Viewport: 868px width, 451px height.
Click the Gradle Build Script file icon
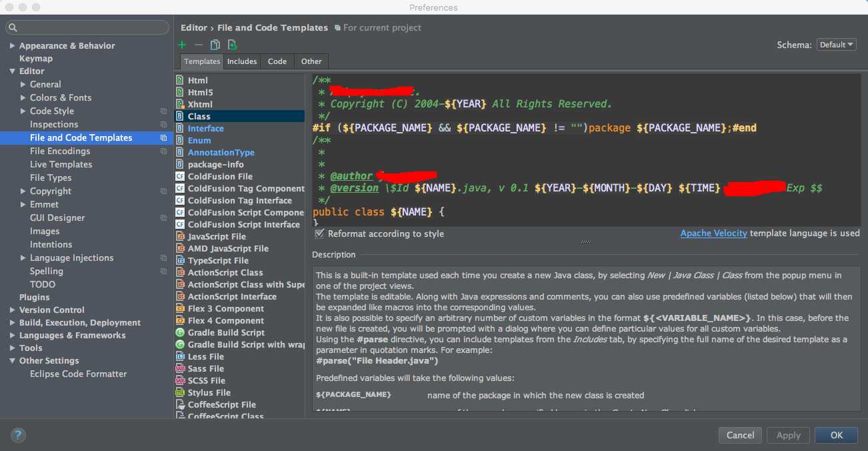point(180,332)
